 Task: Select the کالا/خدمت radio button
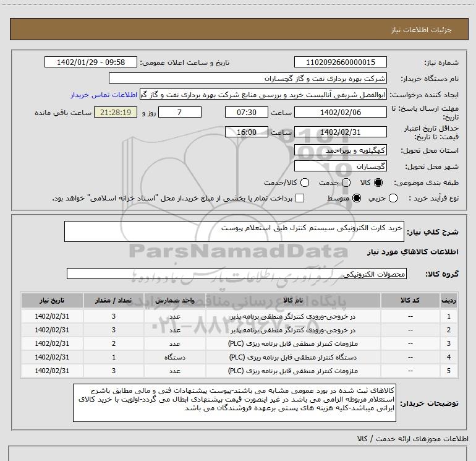(x=305, y=183)
